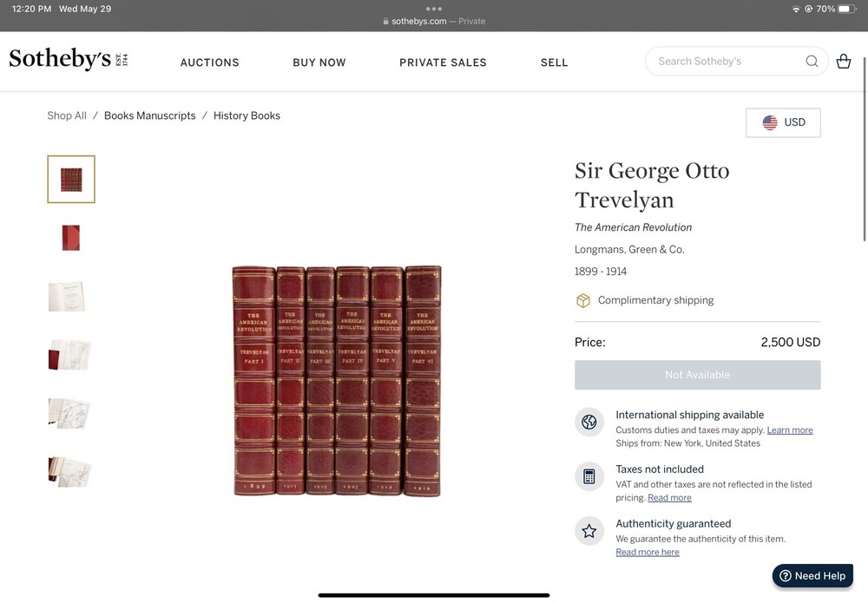
Task: Follow the Books Manuscripts breadcrumb link
Action: pyautogui.click(x=149, y=115)
